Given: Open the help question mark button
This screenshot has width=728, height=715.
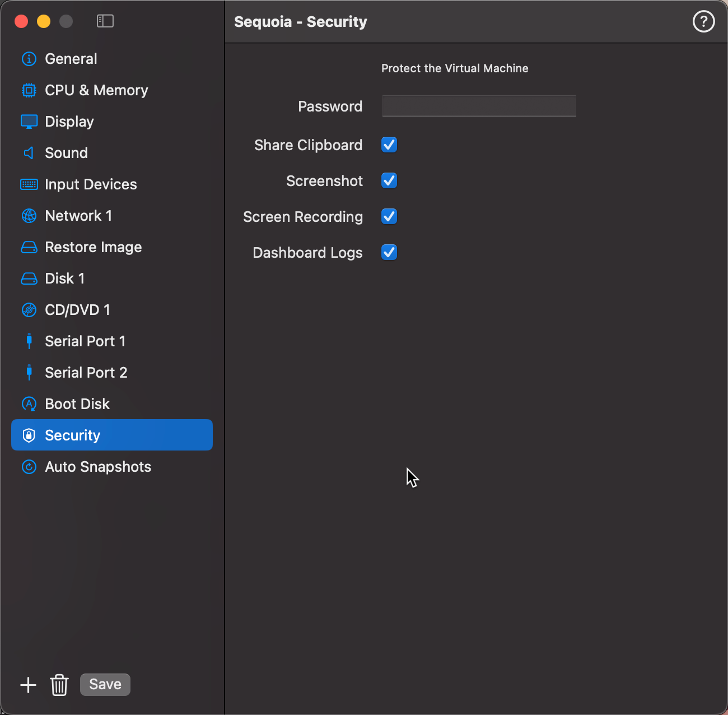Looking at the screenshot, I should [703, 22].
